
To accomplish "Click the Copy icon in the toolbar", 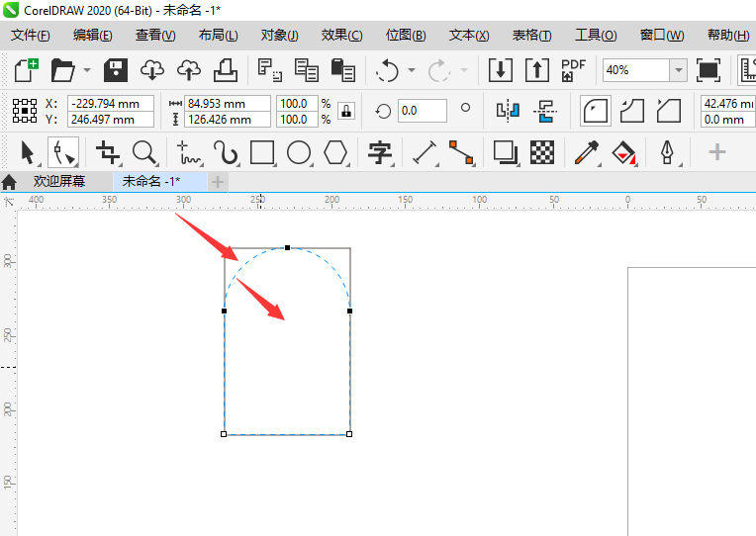I will (307, 70).
